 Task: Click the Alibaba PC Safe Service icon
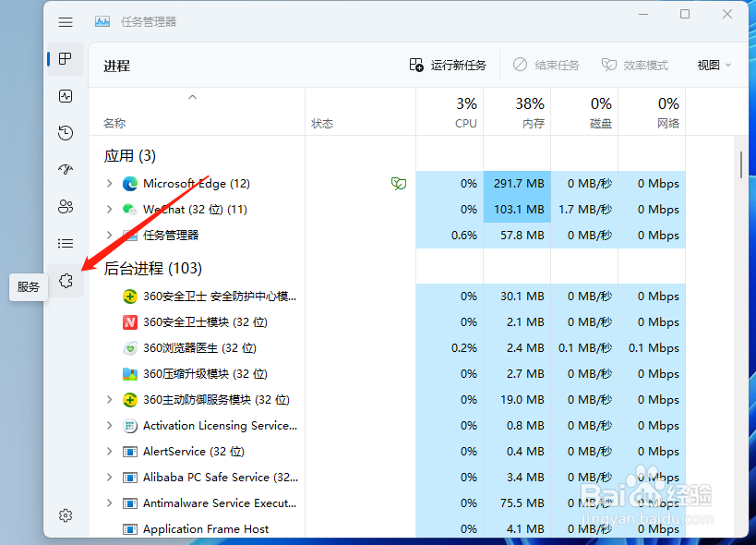point(130,478)
